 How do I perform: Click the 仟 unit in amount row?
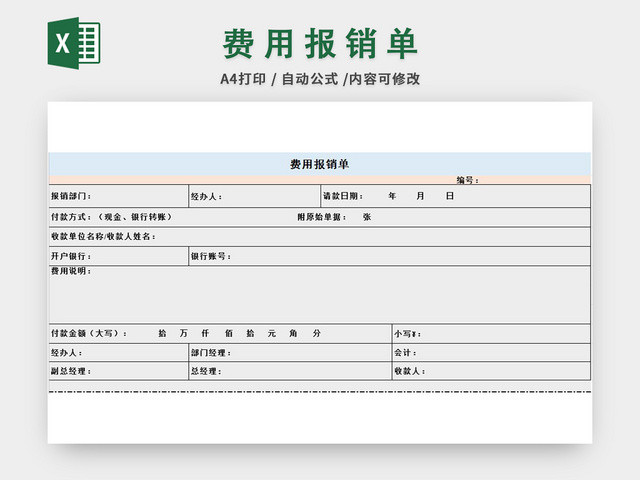205,333
